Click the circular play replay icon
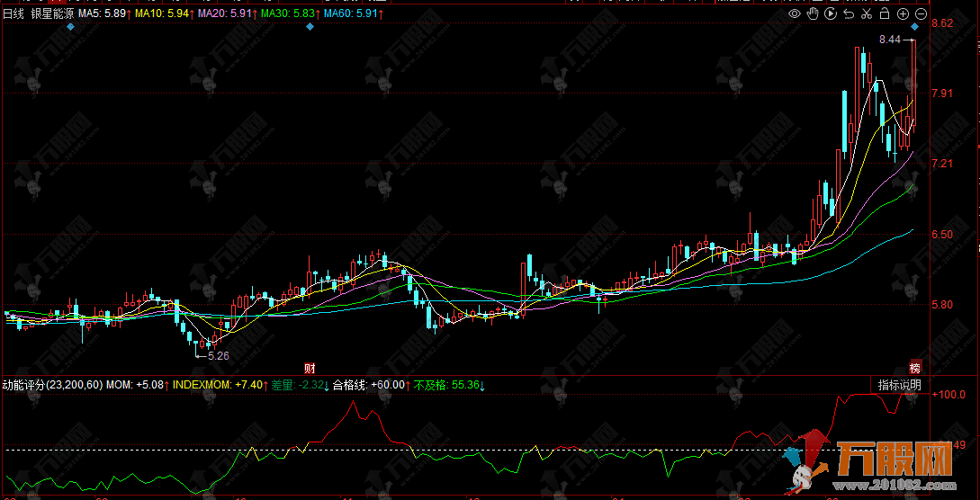The width and height of the screenshot is (980, 500). pos(831,13)
